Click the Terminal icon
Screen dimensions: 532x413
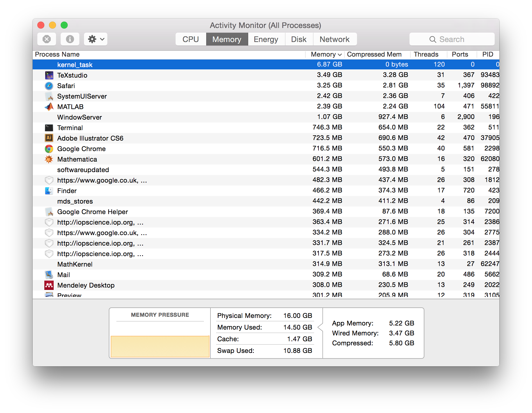click(49, 128)
